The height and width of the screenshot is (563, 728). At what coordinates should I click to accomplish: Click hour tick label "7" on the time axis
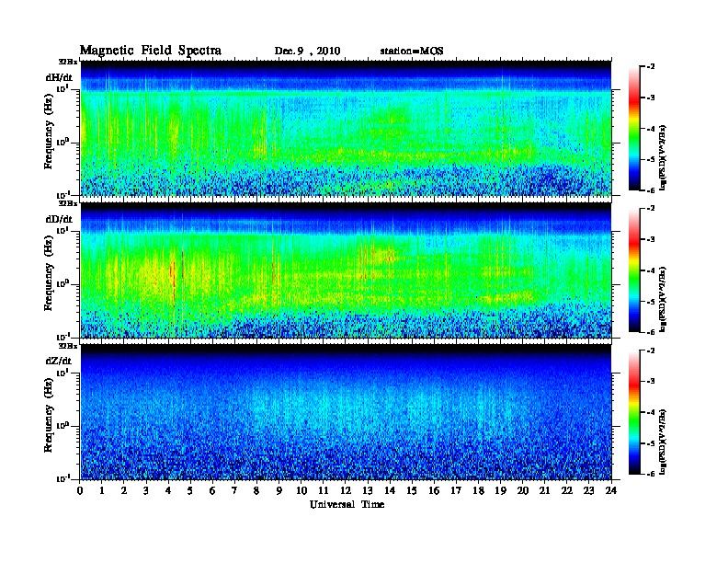(x=234, y=491)
